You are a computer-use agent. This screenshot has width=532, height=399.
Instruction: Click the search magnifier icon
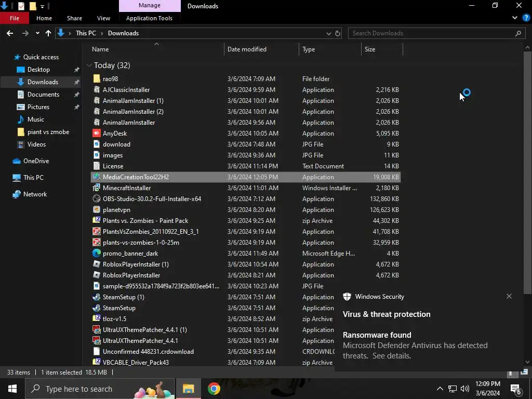(518, 33)
